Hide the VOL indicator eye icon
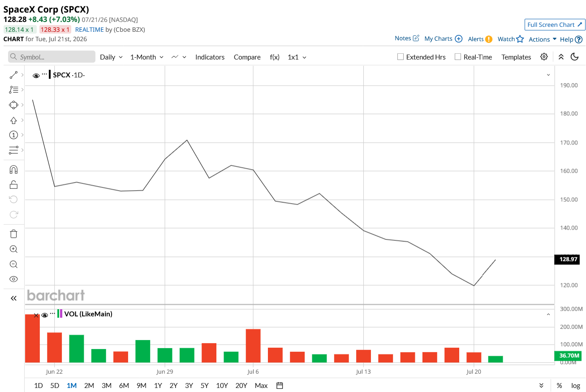Viewport: 586px width, 392px height. (44, 315)
